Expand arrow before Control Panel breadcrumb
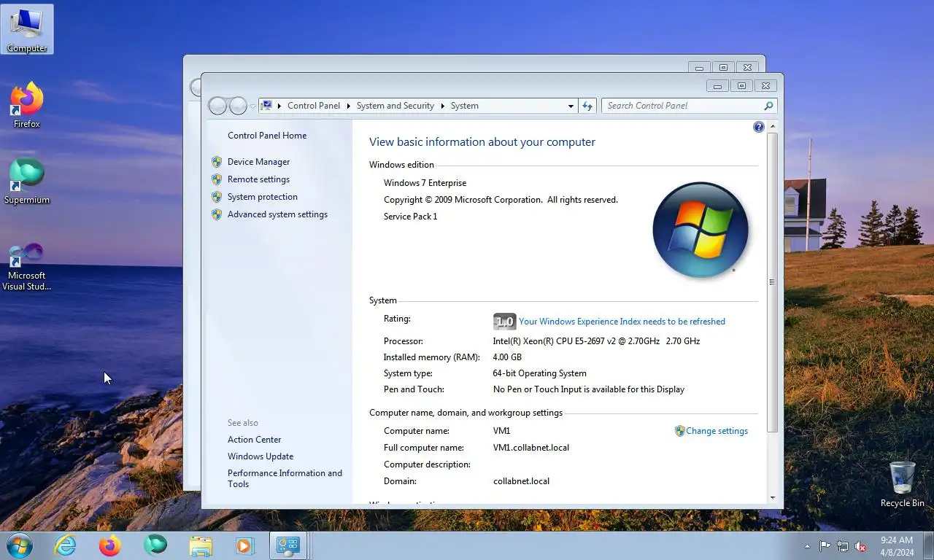934x560 pixels. pyautogui.click(x=279, y=106)
